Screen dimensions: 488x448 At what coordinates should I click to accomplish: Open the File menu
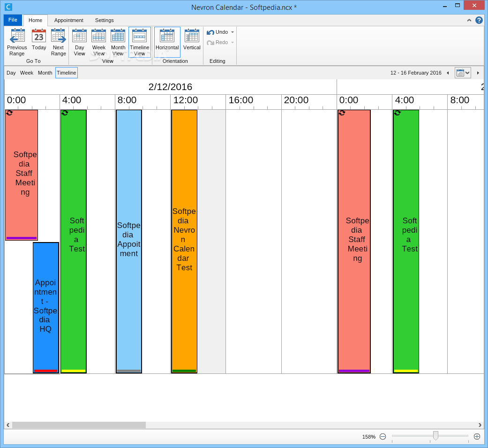pyautogui.click(x=13, y=20)
